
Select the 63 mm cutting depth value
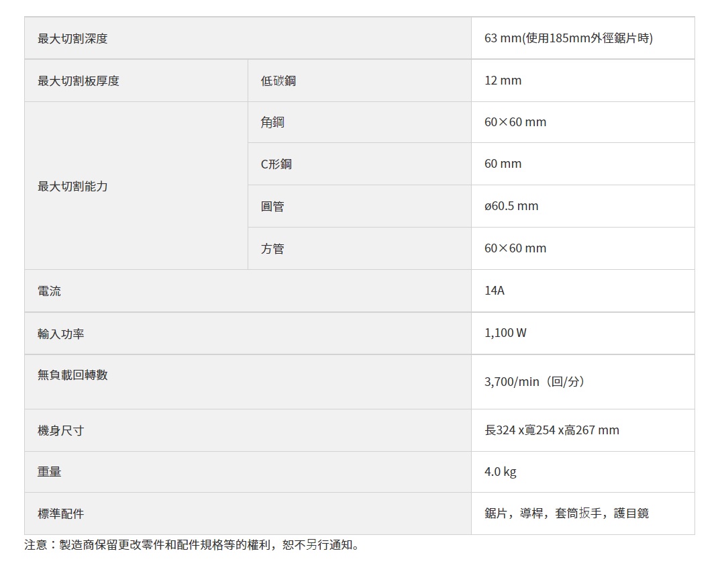pos(568,39)
